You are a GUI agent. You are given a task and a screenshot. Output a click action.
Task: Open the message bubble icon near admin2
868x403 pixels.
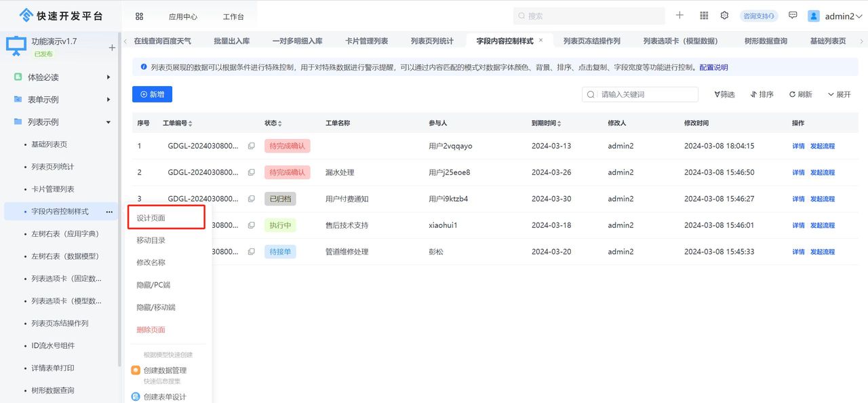[793, 15]
